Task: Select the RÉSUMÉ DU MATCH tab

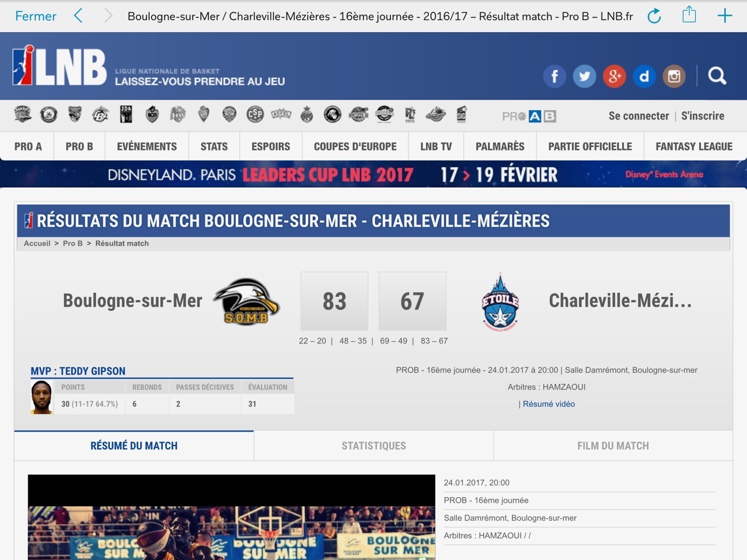Action: point(134,446)
